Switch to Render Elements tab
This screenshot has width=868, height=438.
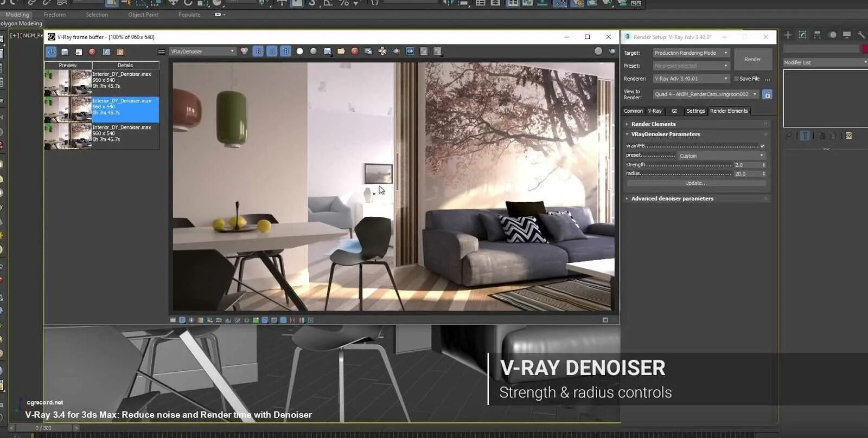pyautogui.click(x=729, y=111)
